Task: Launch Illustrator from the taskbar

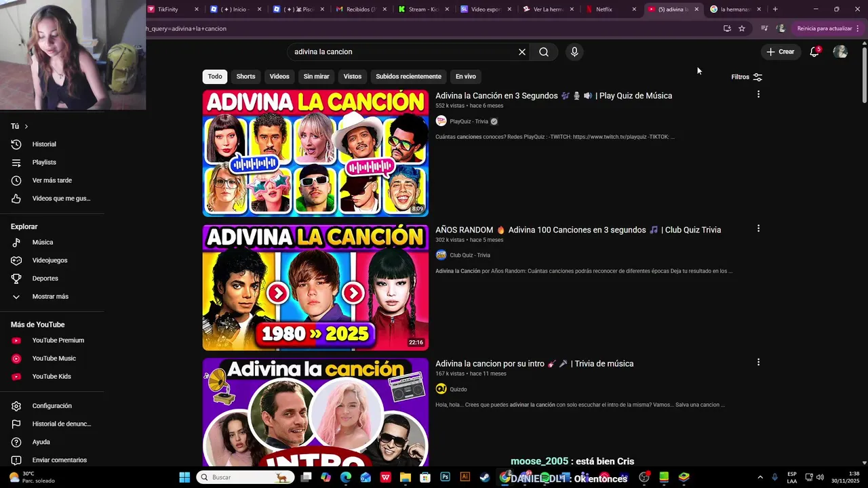Action: [465, 477]
